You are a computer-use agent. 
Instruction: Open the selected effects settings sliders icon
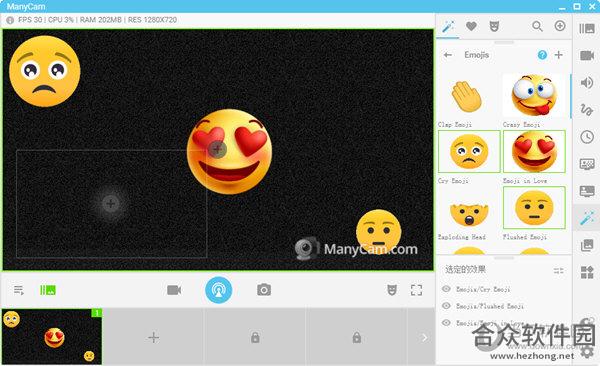tap(558, 271)
